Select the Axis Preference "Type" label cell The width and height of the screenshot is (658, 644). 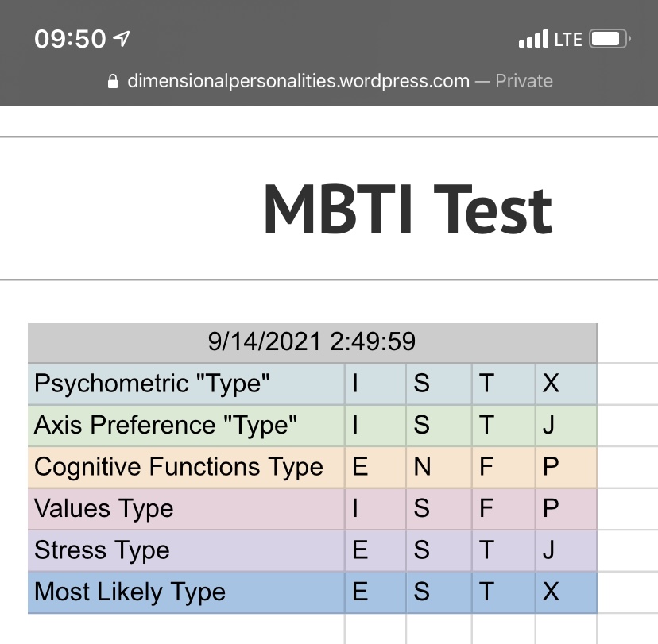(186, 425)
